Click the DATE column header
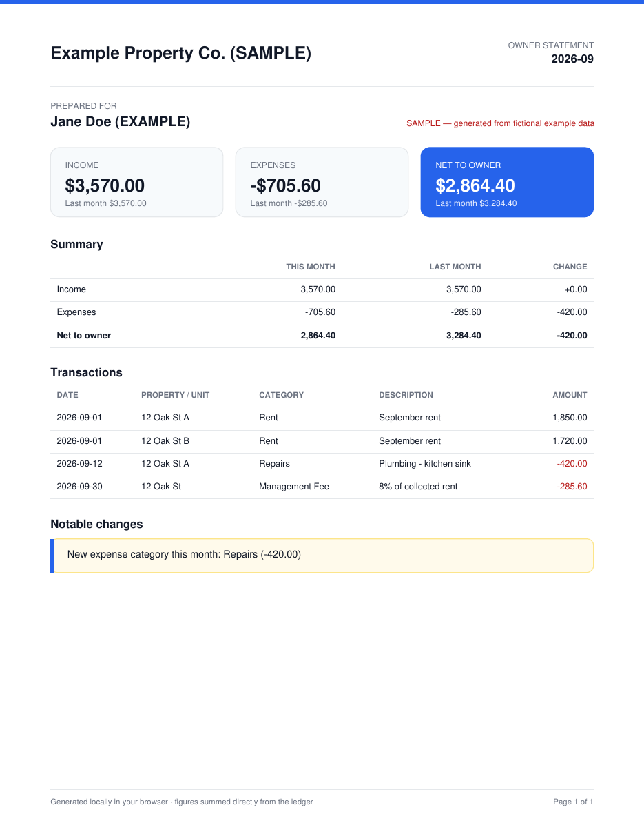Screen dimensions: 644x834 click(x=67, y=395)
